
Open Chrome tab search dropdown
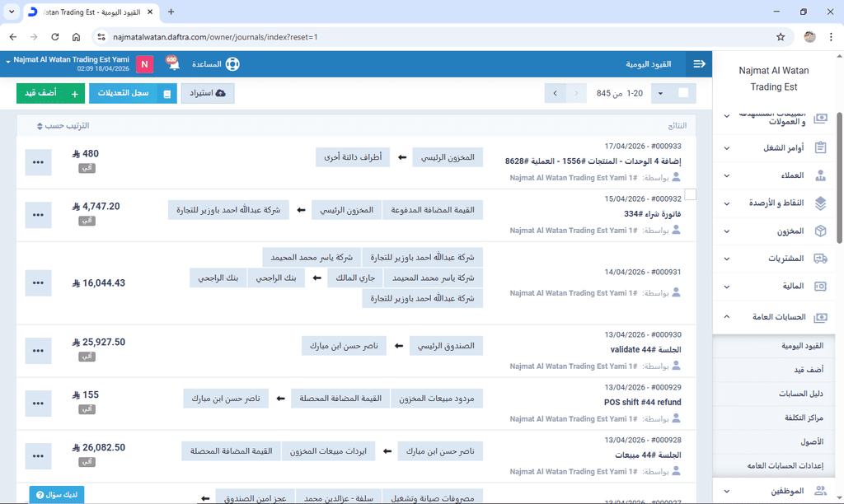pyautogui.click(x=12, y=12)
